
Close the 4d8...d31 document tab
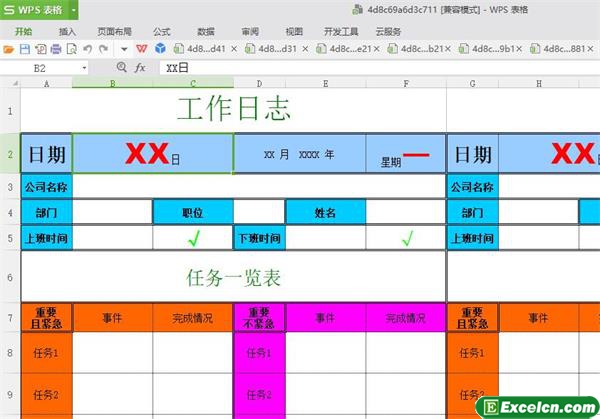click(x=305, y=49)
